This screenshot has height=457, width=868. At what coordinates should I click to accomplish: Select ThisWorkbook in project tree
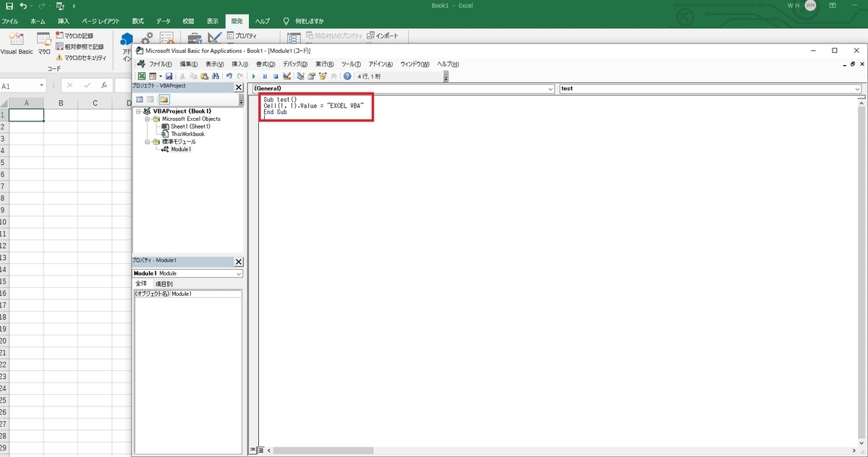coord(187,134)
